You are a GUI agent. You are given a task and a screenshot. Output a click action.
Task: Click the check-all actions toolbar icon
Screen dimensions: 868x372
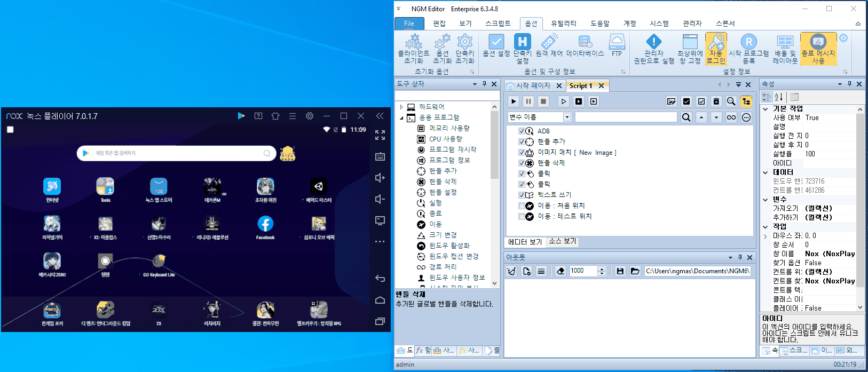[x=686, y=101]
